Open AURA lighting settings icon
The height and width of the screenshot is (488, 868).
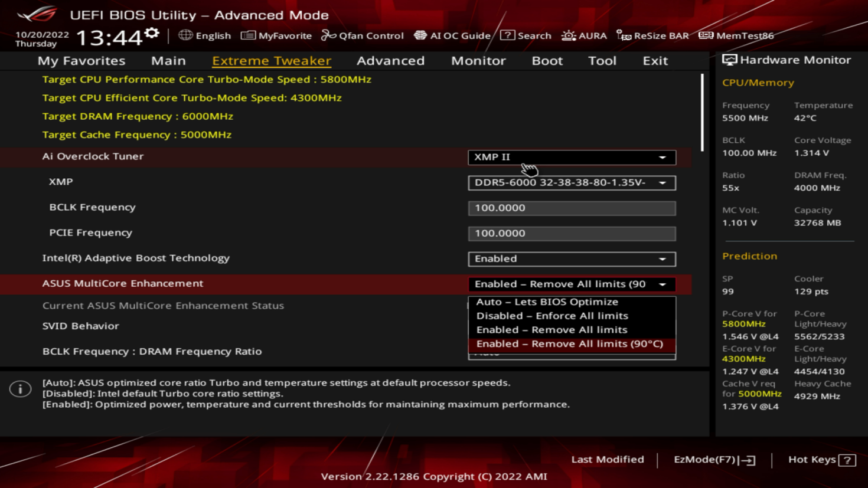pyautogui.click(x=569, y=35)
